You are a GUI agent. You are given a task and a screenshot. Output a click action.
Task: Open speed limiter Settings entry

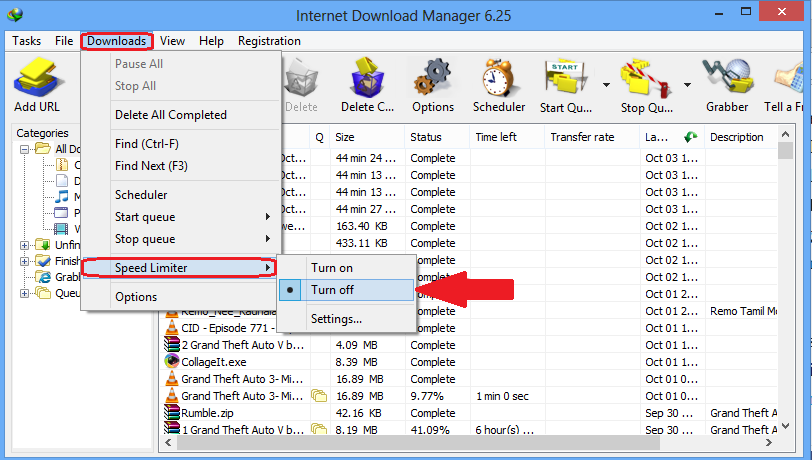click(336, 319)
